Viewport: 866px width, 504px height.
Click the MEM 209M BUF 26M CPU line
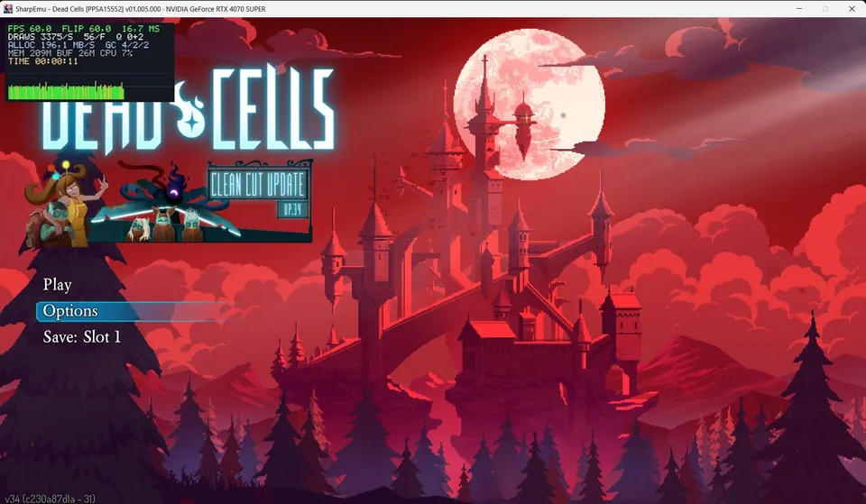click(70, 53)
